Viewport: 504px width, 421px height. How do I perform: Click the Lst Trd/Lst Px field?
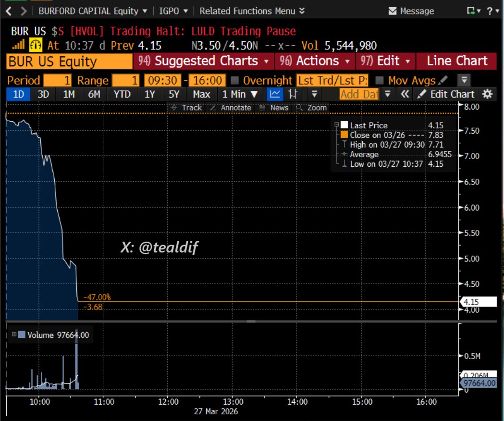pos(332,80)
